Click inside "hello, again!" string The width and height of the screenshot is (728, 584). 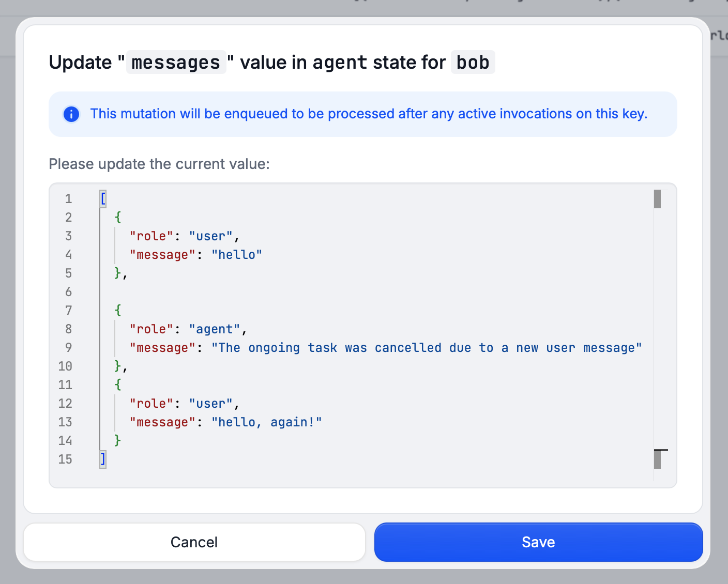266,422
